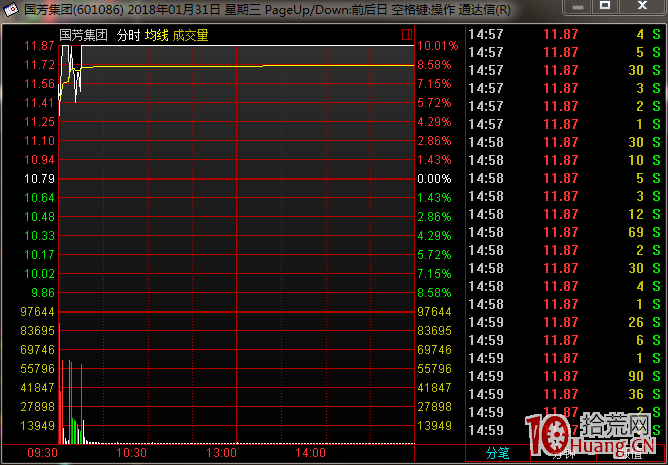Click the 11.87 price label on left axis
The width and height of the screenshot is (668, 465).
coord(39,46)
